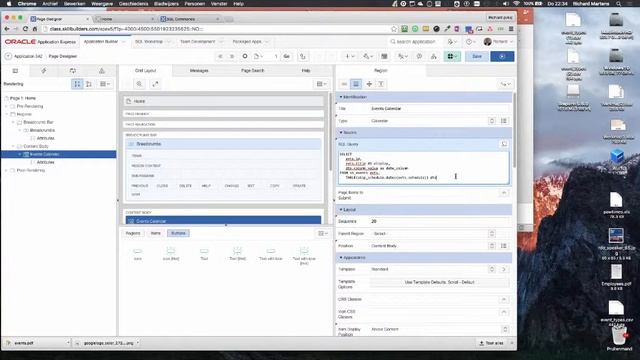The height and width of the screenshot is (360, 640).
Task: Open the Rendering tree tab icon
Action: point(15,71)
